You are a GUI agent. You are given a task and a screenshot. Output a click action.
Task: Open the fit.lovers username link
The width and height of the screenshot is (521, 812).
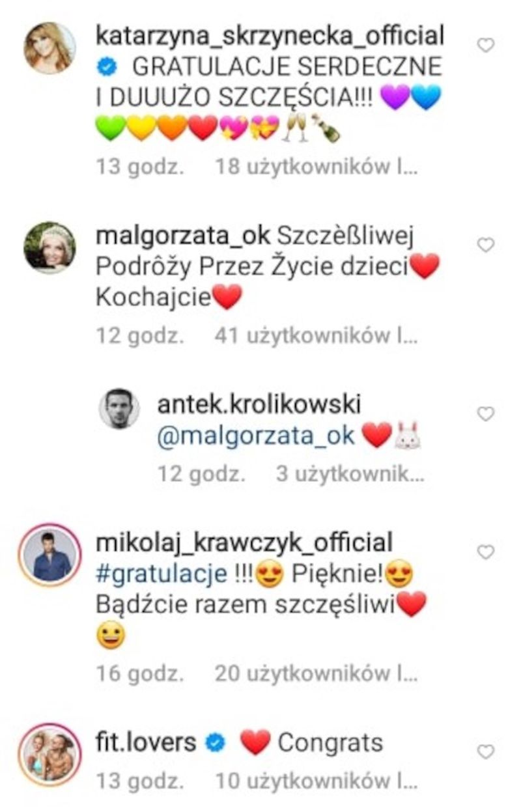(146, 742)
